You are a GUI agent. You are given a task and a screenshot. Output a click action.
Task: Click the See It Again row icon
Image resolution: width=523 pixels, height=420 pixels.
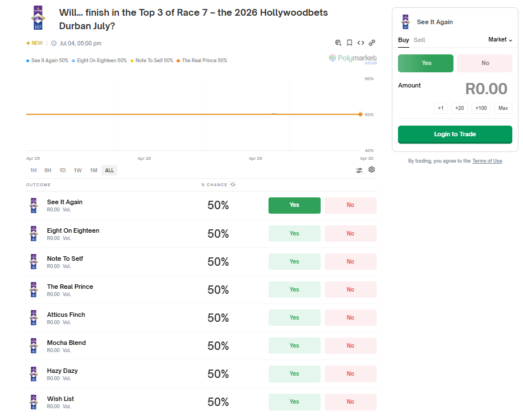34,205
